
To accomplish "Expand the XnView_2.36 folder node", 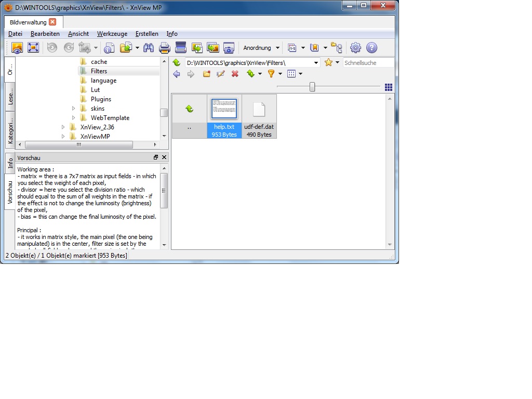I will pos(63,127).
